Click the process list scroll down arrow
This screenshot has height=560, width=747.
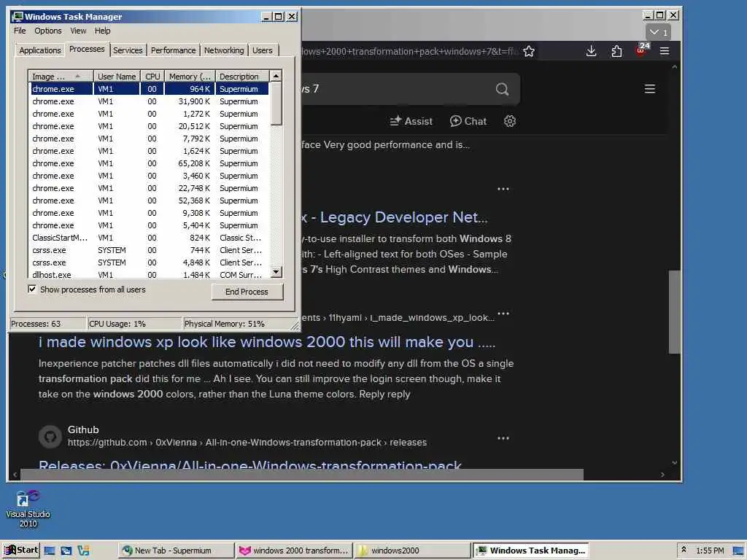tap(276, 272)
